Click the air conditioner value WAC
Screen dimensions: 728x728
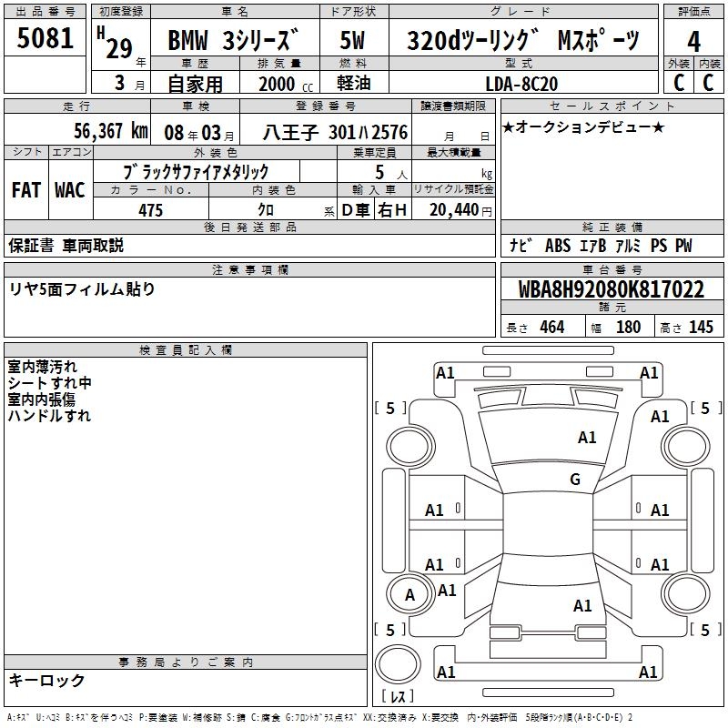(70, 190)
